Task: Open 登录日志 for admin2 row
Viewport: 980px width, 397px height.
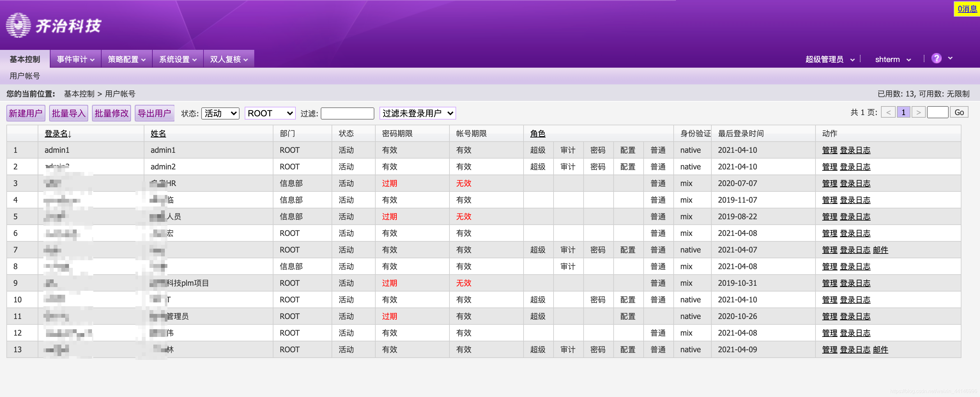Action: click(x=855, y=167)
